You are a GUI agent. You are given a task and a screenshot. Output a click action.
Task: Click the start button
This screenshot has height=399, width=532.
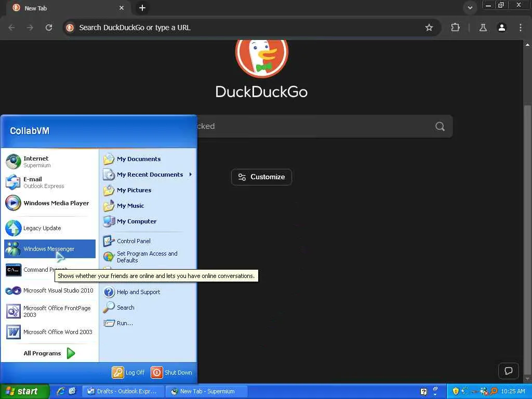24,391
